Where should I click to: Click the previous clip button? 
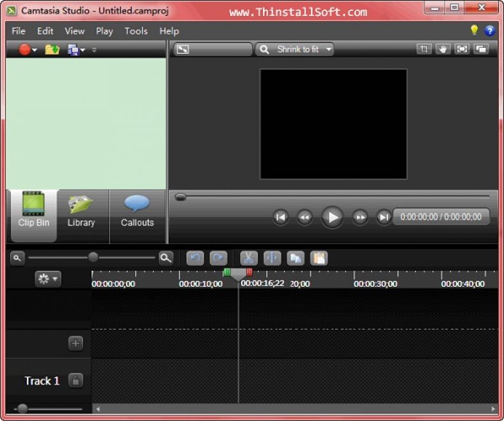tap(281, 217)
